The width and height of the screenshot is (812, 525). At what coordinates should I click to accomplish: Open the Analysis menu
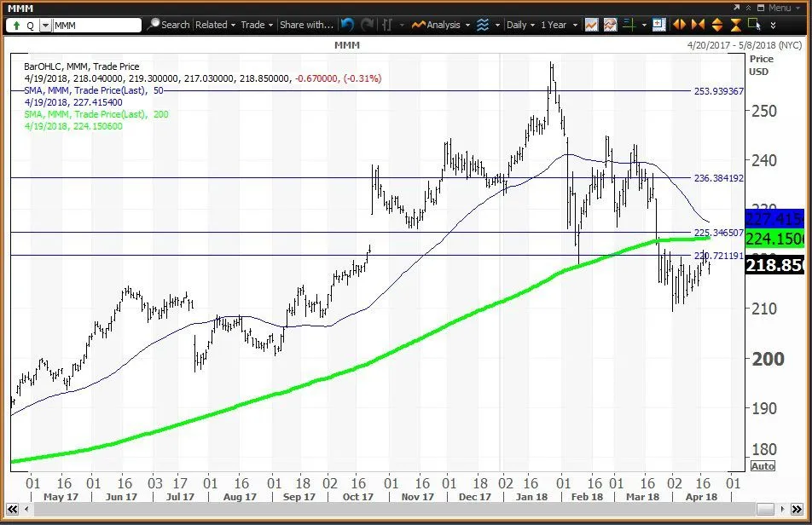[441, 25]
